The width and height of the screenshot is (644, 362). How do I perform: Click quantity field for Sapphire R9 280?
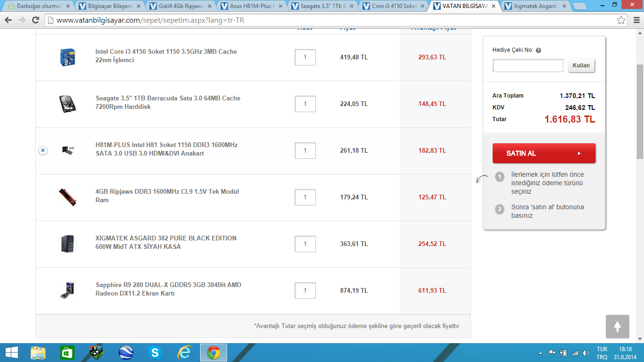point(305,290)
